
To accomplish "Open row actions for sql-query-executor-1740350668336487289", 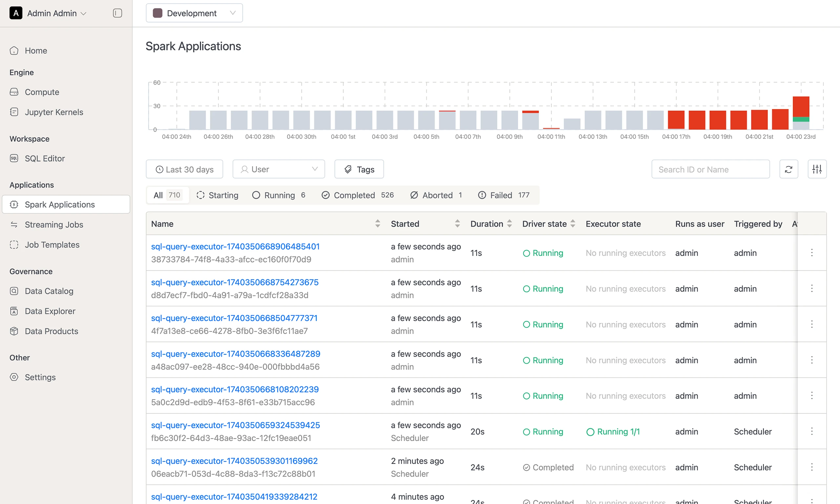I will pyautogui.click(x=812, y=360).
